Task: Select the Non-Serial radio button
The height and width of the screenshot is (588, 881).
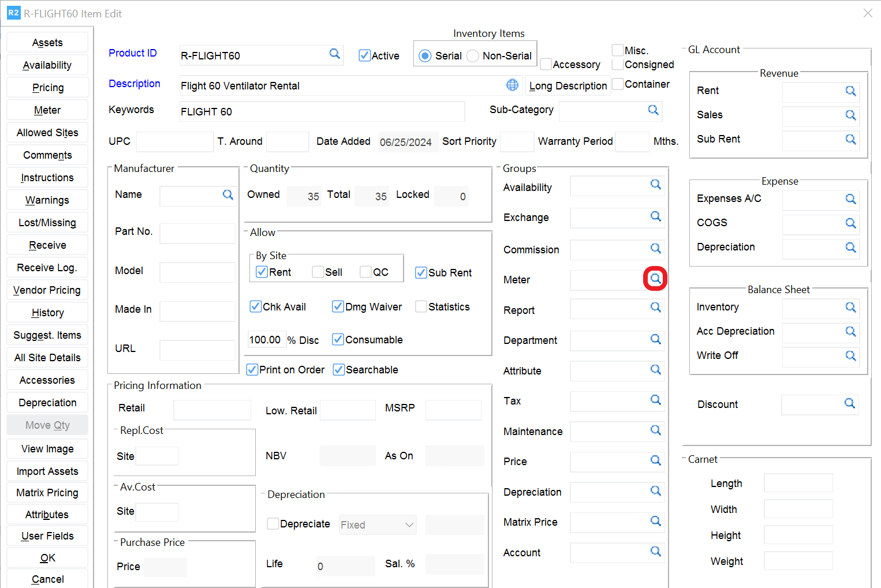Action: (x=473, y=56)
